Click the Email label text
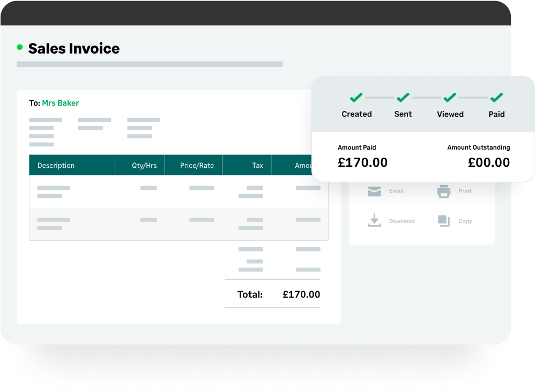This screenshot has width=535, height=392. tap(396, 191)
